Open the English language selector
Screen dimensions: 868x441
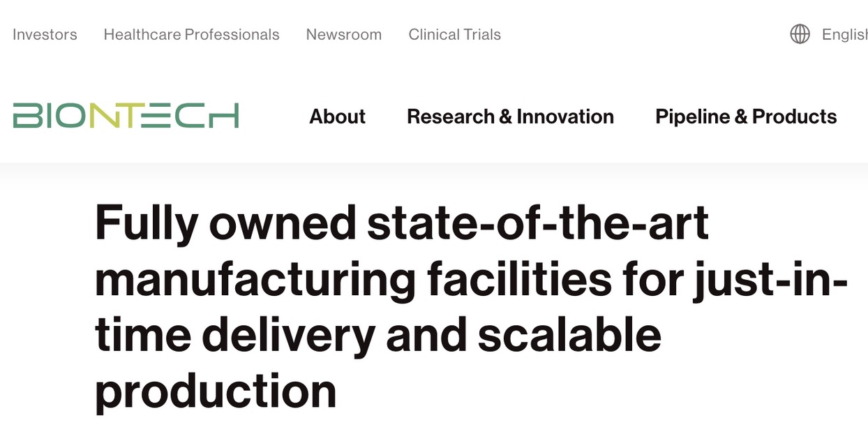[x=844, y=34]
